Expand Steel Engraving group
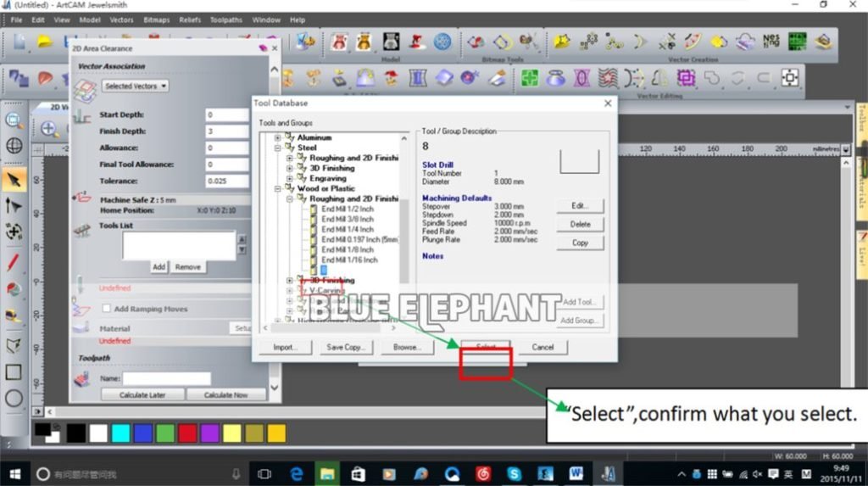 pos(289,178)
